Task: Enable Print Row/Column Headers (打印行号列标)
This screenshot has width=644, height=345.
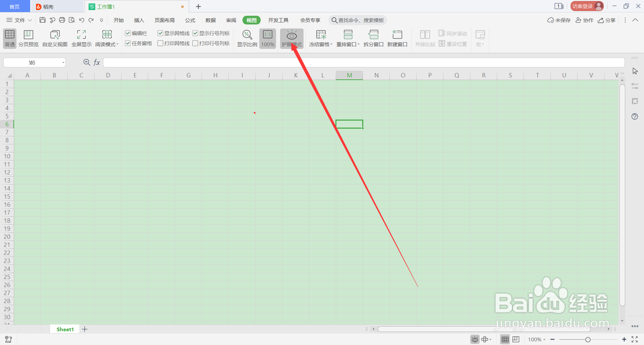Action: [x=195, y=43]
